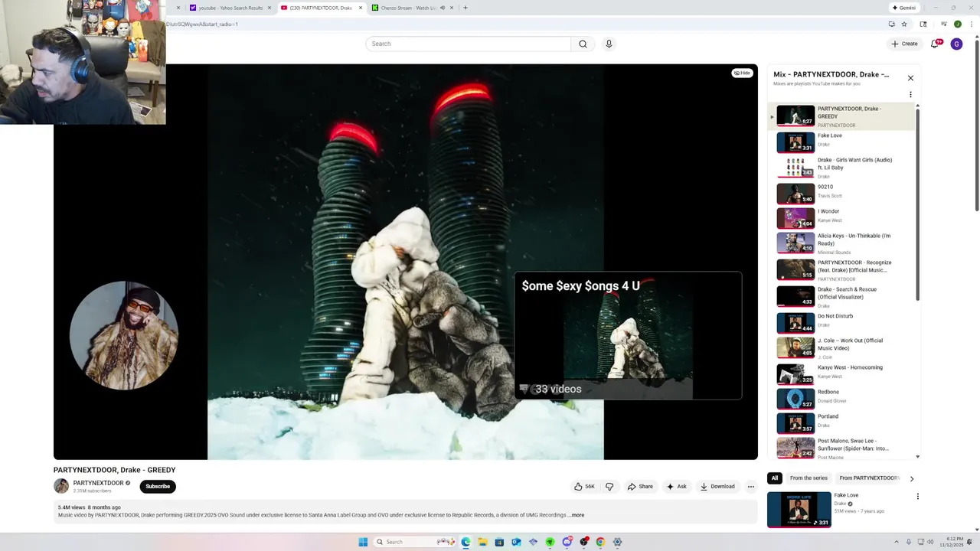This screenshot has height=551, width=980.
Task: Download the video
Action: tap(717, 486)
